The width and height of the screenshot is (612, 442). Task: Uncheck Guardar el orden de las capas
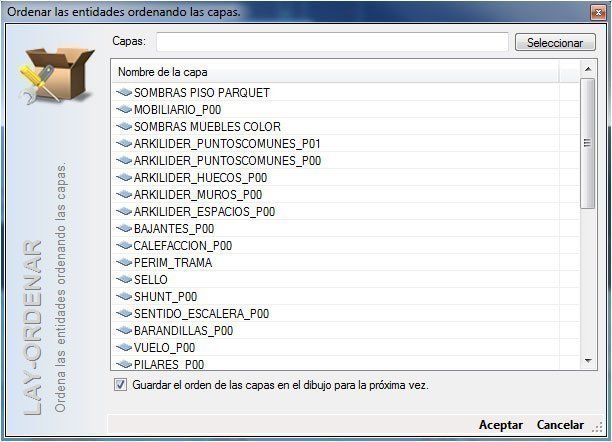pyautogui.click(x=120, y=385)
